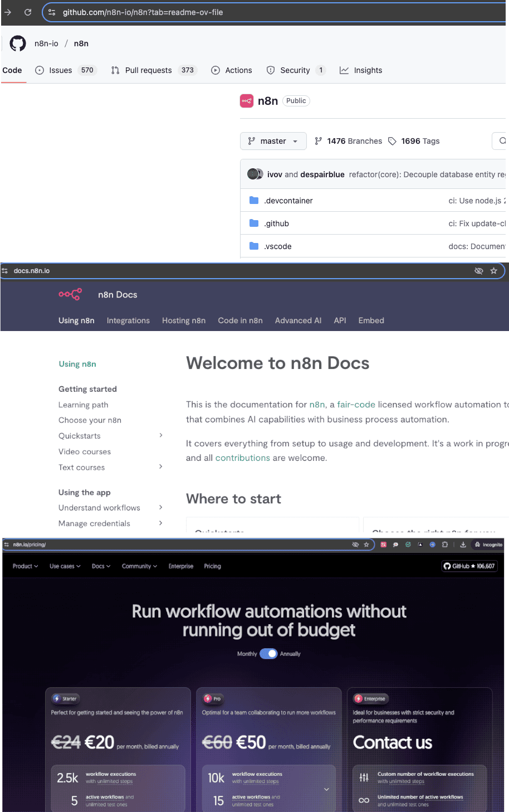The height and width of the screenshot is (812, 509).
Task: Click the Enterprise plan lightning badge
Action: click(371, 698)
